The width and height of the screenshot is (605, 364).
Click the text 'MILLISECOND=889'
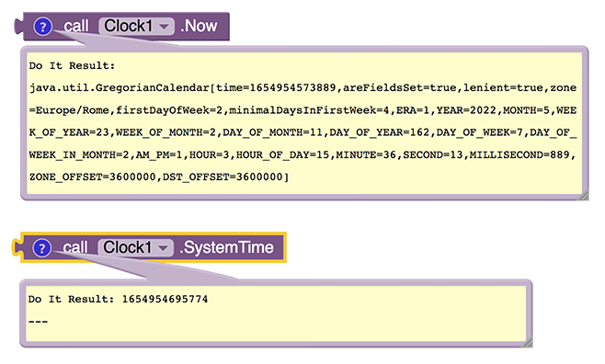pos(519,155)
